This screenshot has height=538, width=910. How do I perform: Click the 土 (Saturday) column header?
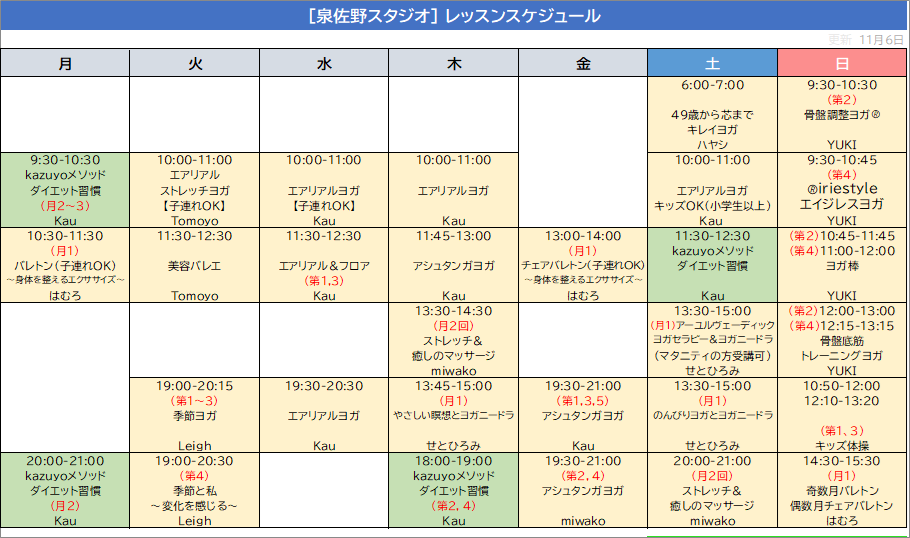point(712,63)
